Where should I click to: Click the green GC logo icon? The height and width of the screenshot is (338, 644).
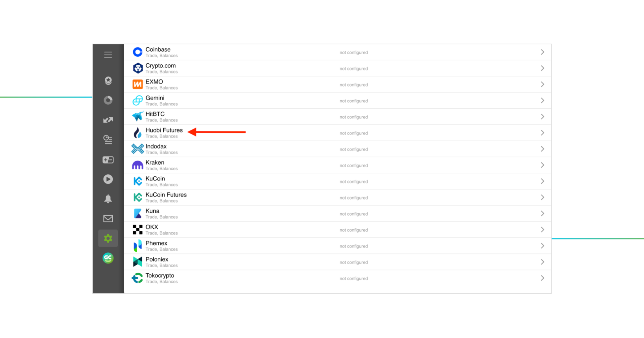pos(108,258)
